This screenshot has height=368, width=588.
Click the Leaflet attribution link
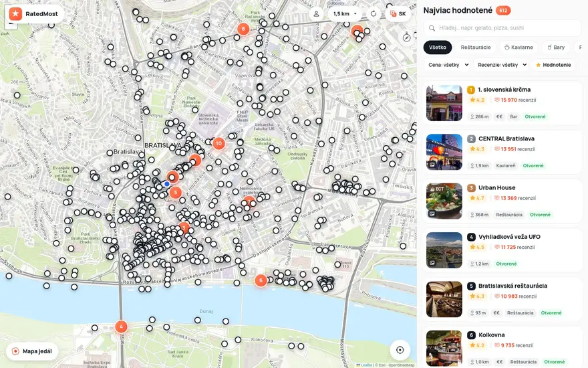365,365
